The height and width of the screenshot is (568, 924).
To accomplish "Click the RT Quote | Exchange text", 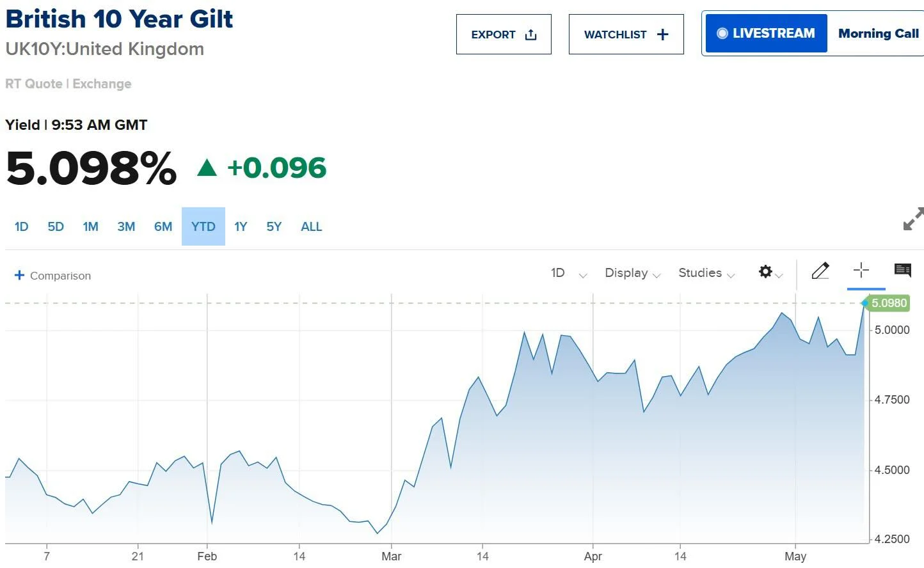I will 68,84.
